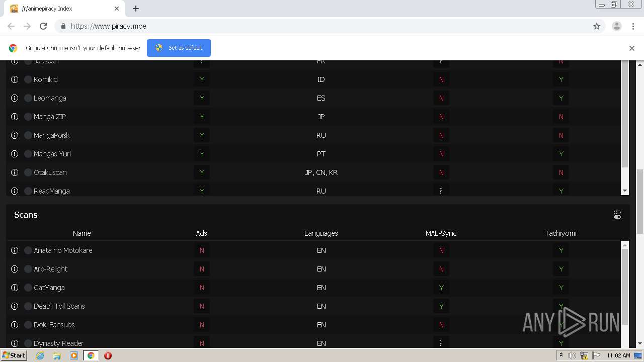Reload the current page

[43, 26]
